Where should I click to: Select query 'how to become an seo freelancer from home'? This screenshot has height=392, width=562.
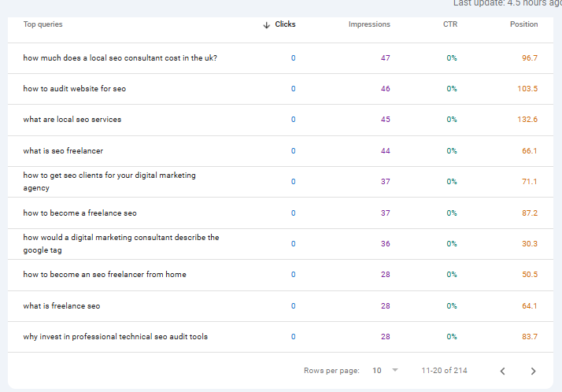(105, 275)
